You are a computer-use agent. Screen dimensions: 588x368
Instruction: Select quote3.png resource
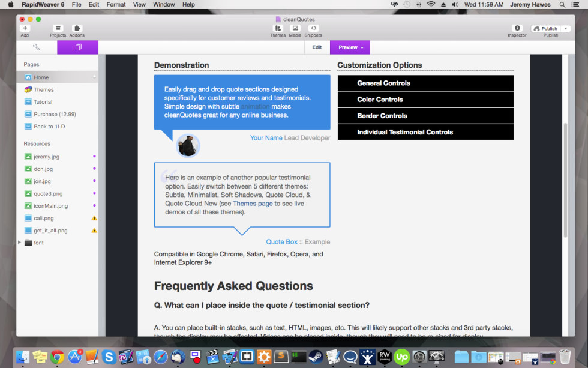tap(57, 193)
